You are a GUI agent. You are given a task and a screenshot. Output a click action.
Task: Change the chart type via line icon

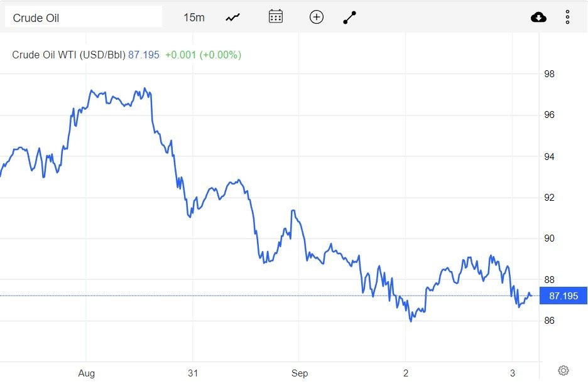pos(233,18)
